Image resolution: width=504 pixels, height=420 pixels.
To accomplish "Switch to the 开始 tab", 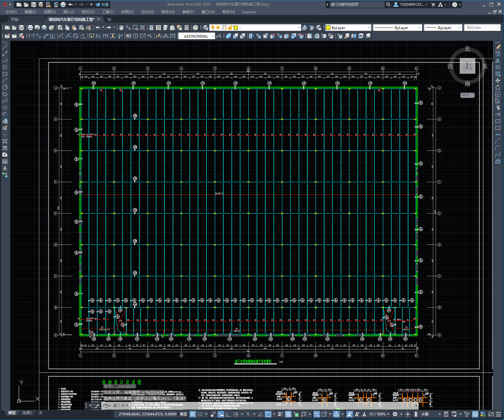I will coord(15,19).
